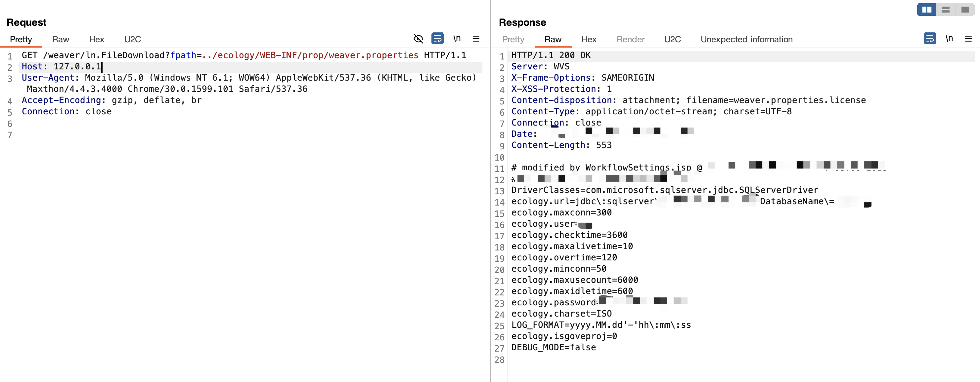This screenshot has width=980, height=382.
Task: Switch to Request U2C tab
Action: point(132,39)
